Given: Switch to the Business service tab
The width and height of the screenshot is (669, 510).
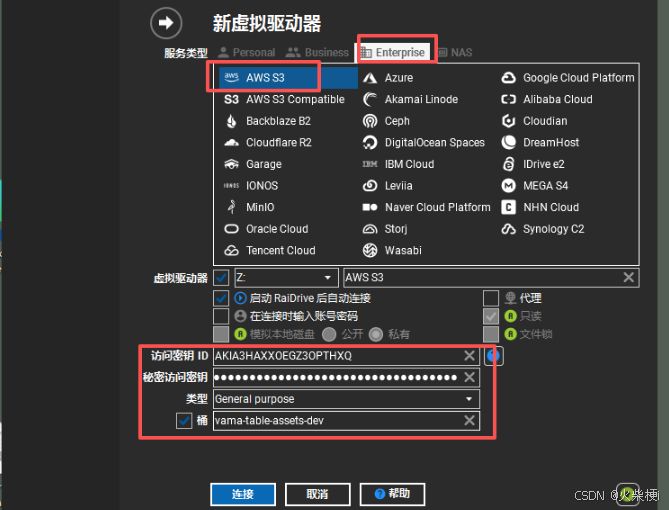Looking at the screenshot, I should click(317, 52).
